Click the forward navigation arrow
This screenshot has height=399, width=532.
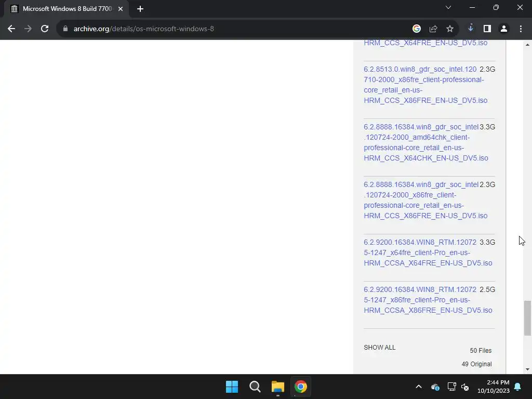[28, 29]
